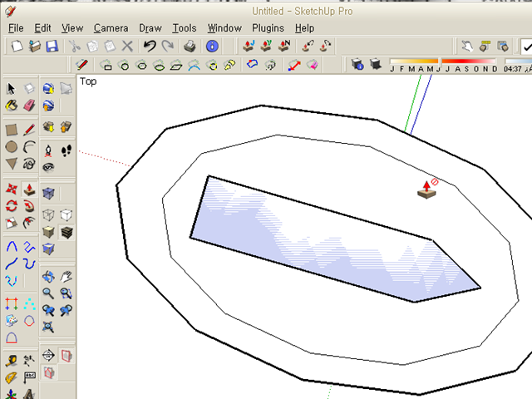The width and height of the screenshot is (532, 399).
Task: Select the Arc tool
Action: (29, 147)
